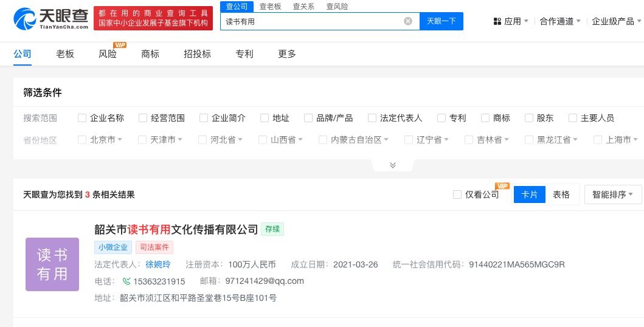Switch to the 老板 tab
Viewport: 644px width, 327px height.
pyautogui.click(x=65, y=54)
